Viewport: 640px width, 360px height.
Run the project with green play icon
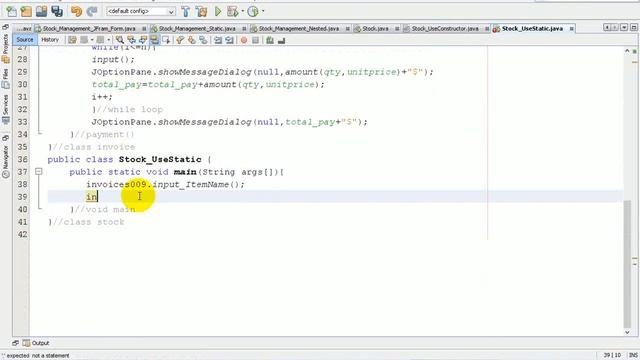point(218,11)
